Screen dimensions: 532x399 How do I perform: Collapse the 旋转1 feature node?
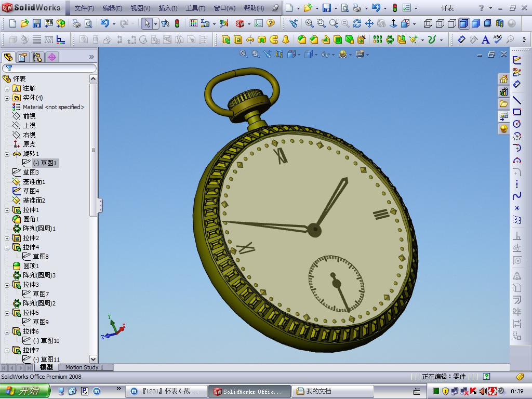(7, 154)
